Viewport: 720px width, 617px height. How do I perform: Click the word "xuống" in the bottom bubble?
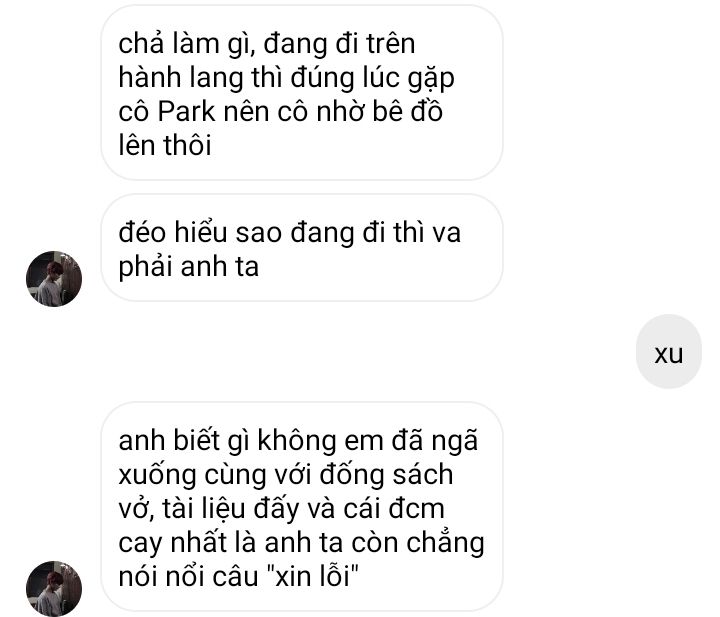[x=158, y=475]
